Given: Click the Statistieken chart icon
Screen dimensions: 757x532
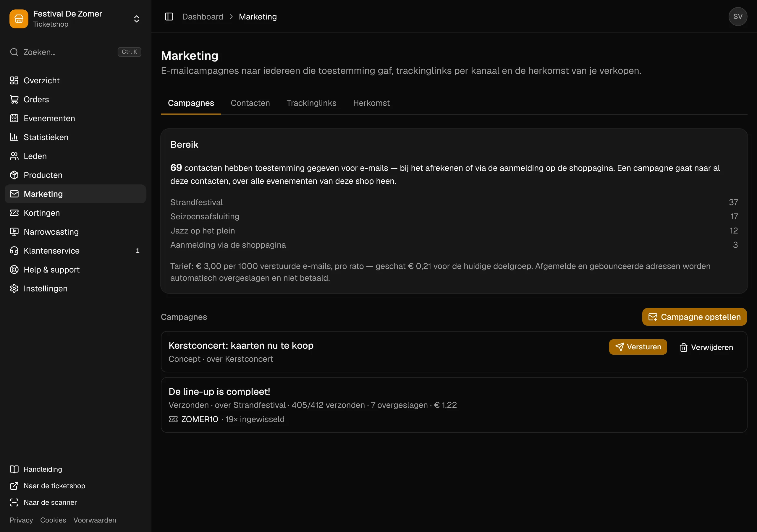Looking at the screenshot, I should (14, 137).
